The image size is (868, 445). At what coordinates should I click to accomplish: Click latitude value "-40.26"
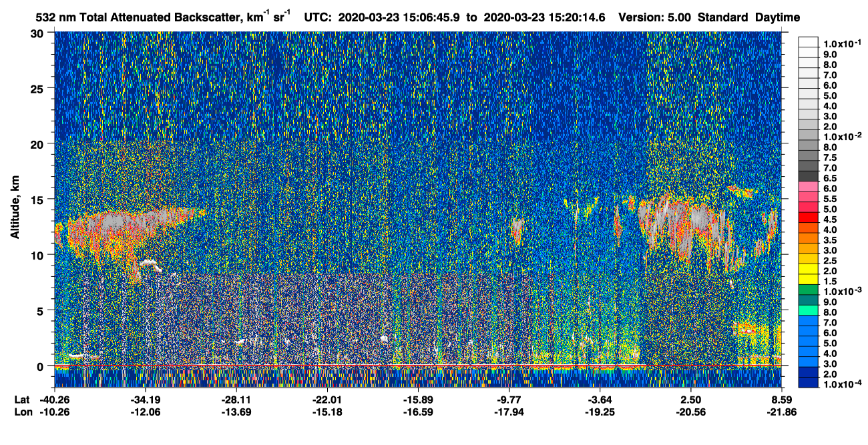click(x=55, y=400)
